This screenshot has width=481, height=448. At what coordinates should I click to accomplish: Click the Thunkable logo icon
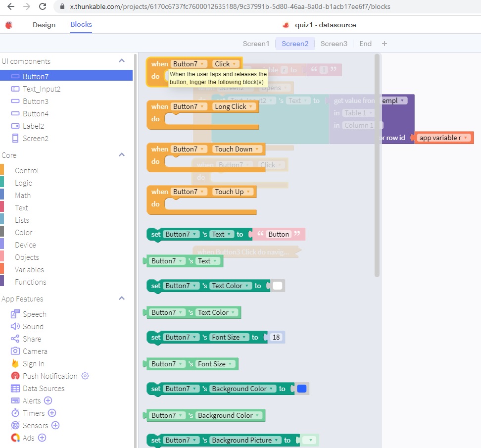[8, 25]
